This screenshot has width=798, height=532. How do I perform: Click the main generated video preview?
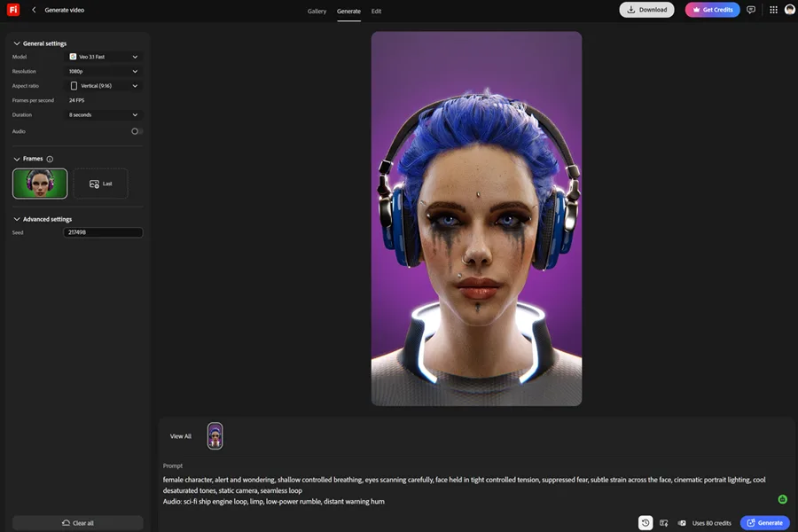476,218
